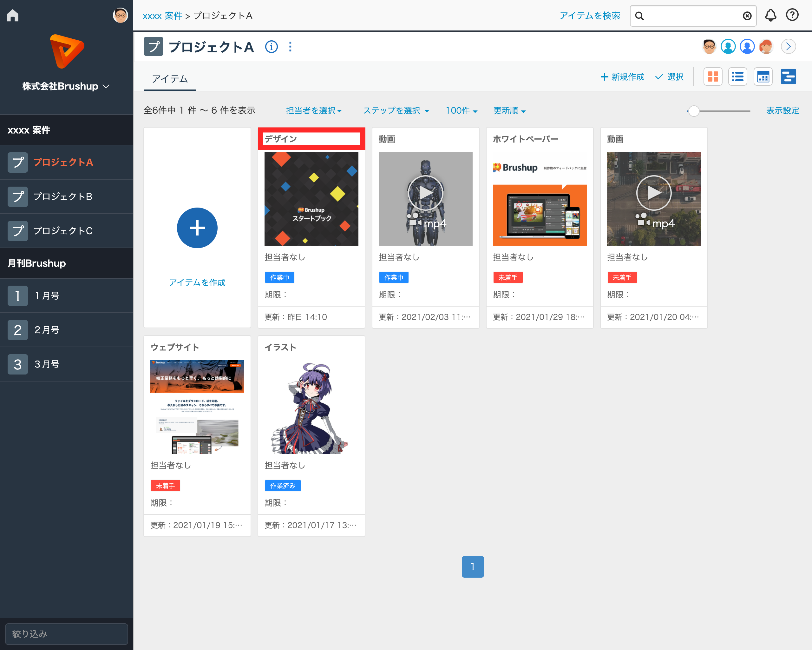Open the 更新順 sort dropdown
The width and height of the screenshot is (812, 650).
[x=509, y=111]
